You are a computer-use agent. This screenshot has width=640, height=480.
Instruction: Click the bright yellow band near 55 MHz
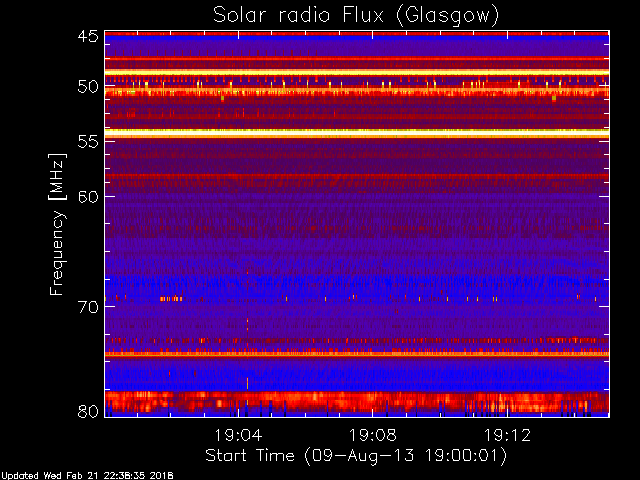click(357, 133)
